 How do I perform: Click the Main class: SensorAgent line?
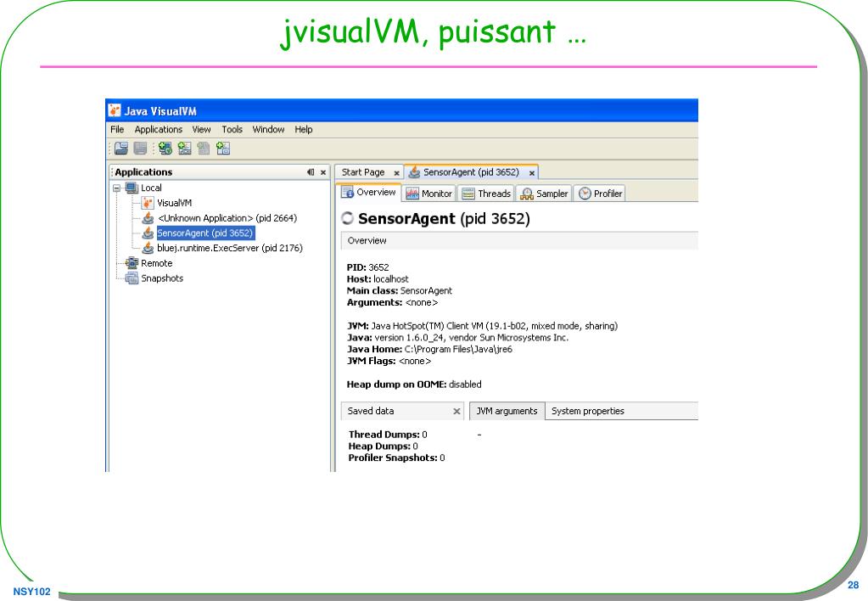(399, 291)
